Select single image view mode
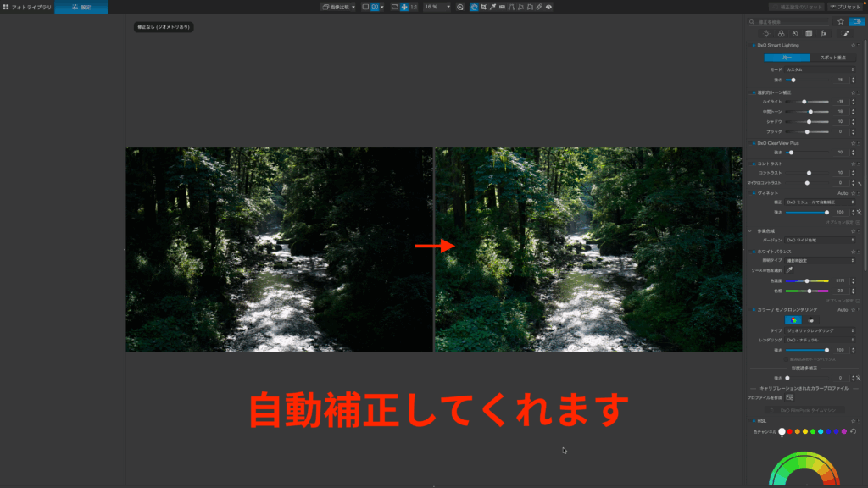This screenshot has width=868, height=488. 365,7
